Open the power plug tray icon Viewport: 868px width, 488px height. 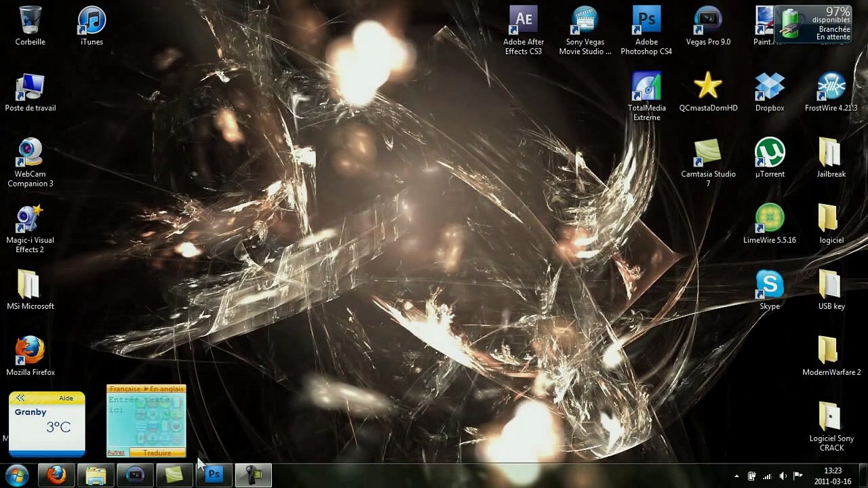pyautogui.click(x=751, y=476)
